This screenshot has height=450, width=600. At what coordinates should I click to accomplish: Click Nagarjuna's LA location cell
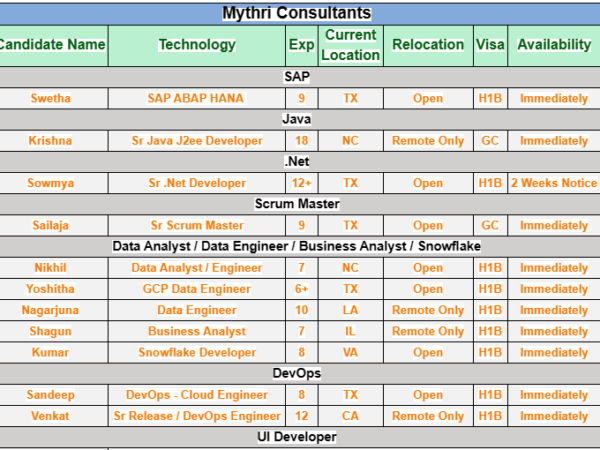pos(351,310)
